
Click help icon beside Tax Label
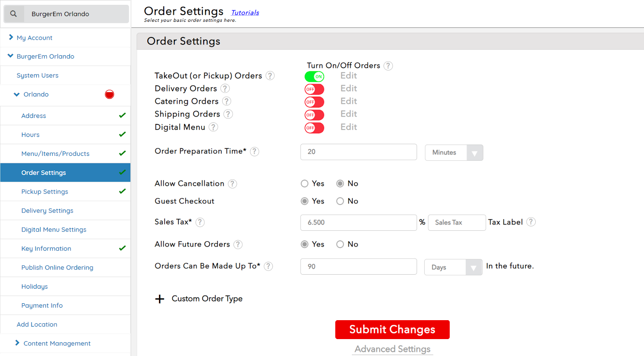531,222
